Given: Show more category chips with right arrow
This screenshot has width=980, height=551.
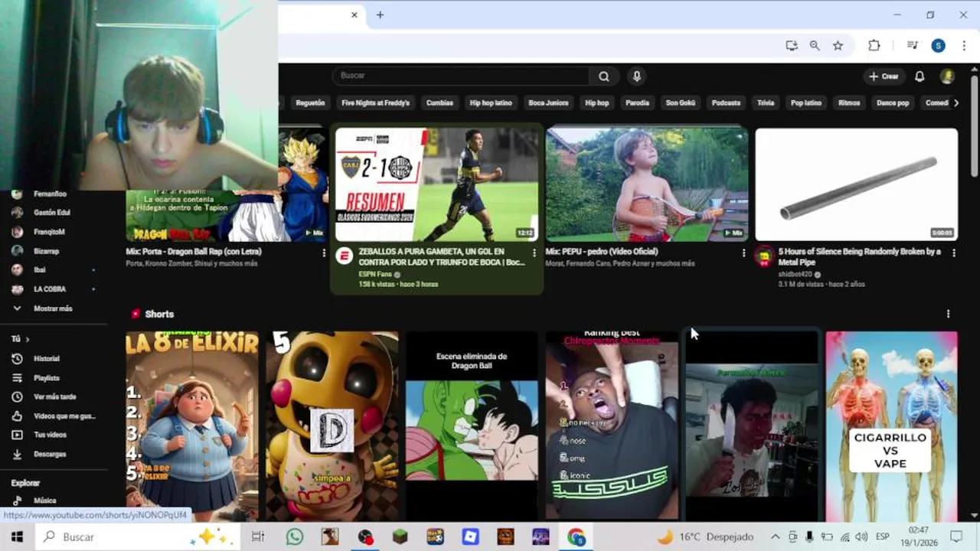Looking at the screenshot, I should (x=955, y=103).
